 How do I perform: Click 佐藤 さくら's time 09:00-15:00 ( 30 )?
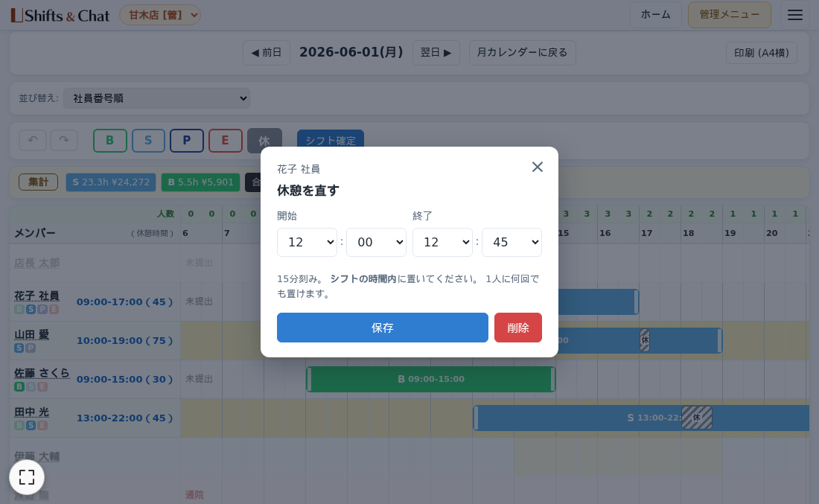point(125,379)
